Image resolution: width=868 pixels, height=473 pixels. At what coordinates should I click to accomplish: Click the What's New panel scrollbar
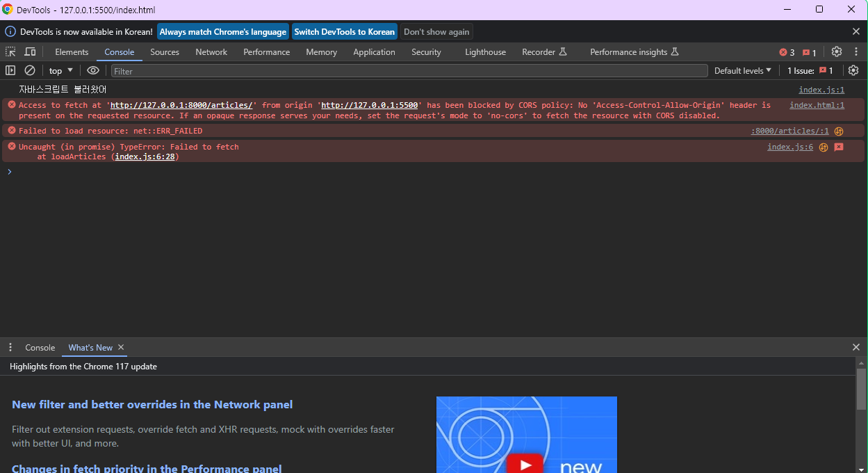pos(862,388)
